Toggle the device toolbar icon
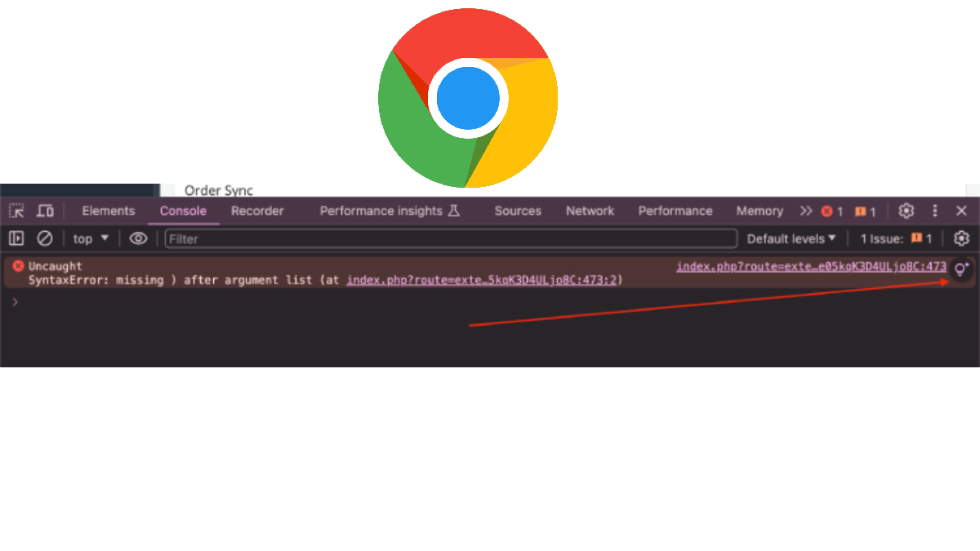Image resolution: width=980 pixels, height=551 pixels. click(x=45, y=211)
